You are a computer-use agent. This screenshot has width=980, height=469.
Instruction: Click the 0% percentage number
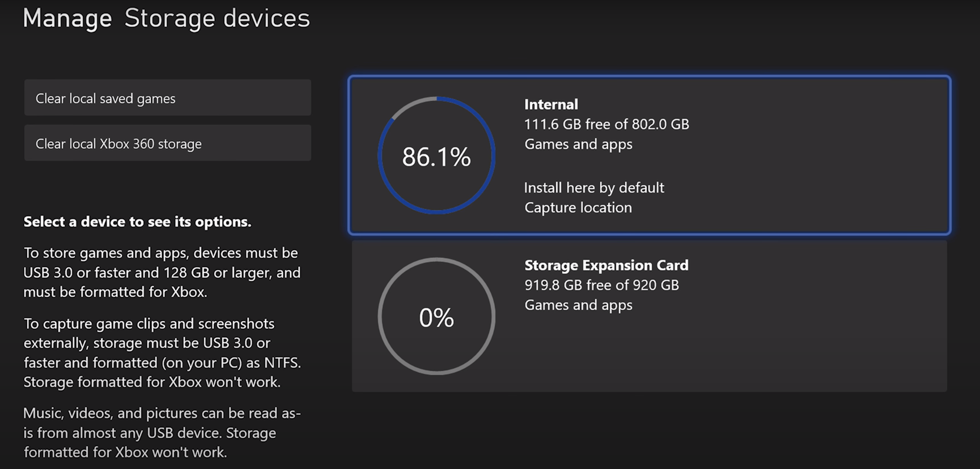[x=436, y=318]
